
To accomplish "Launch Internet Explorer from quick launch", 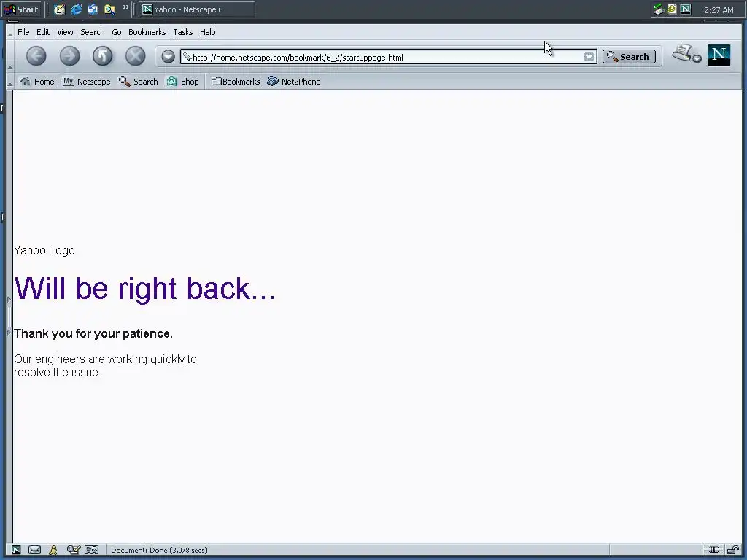I will click(x=76, y=9).
